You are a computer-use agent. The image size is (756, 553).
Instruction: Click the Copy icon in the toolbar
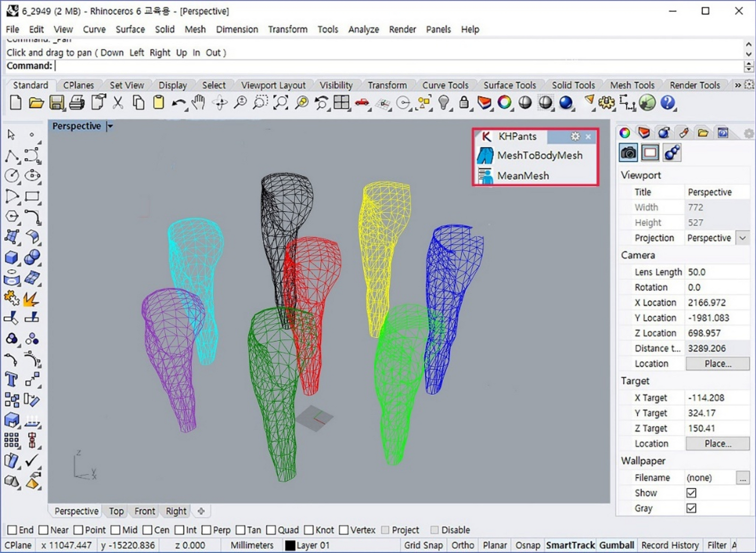click(138, 102)
